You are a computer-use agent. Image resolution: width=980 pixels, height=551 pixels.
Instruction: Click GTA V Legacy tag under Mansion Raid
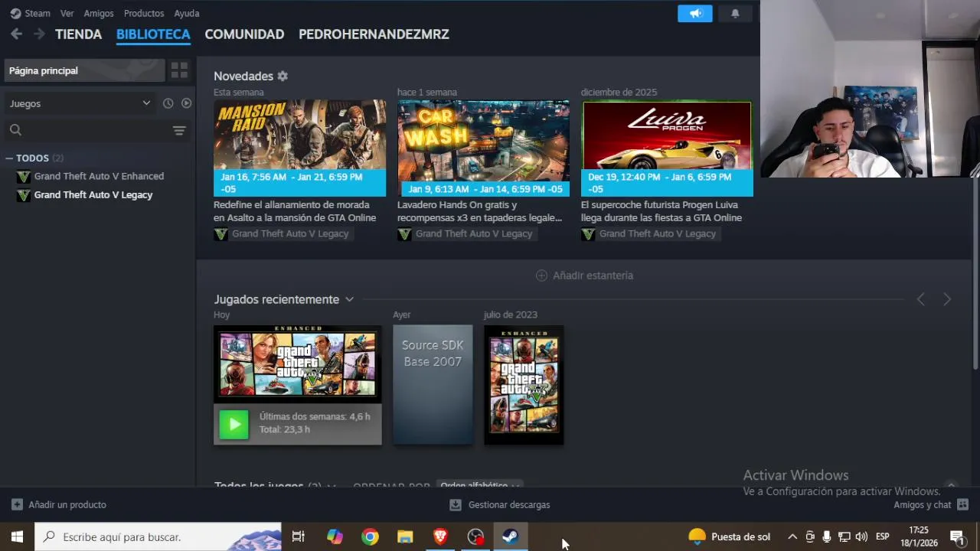283,234
